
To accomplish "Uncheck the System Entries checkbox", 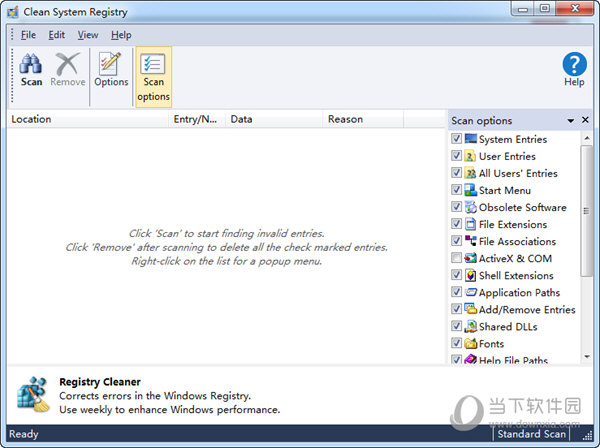I will 456,138.
